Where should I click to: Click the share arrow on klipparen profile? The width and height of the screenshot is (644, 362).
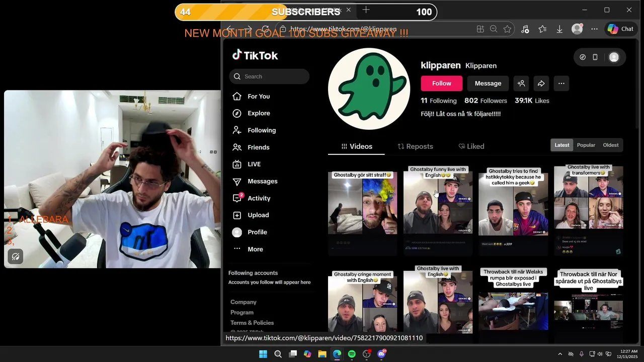541,83
